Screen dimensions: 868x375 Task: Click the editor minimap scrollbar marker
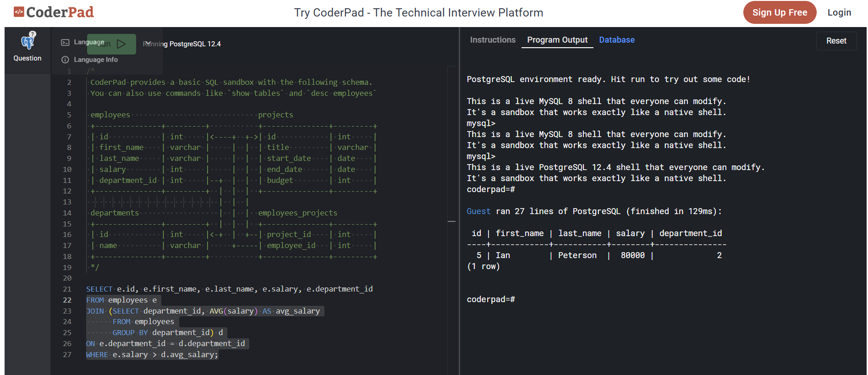tap(451, 222)
